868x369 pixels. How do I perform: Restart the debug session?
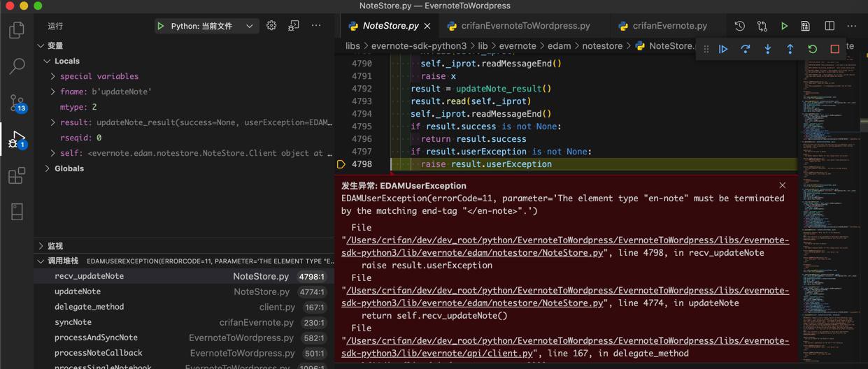(813, 50)
